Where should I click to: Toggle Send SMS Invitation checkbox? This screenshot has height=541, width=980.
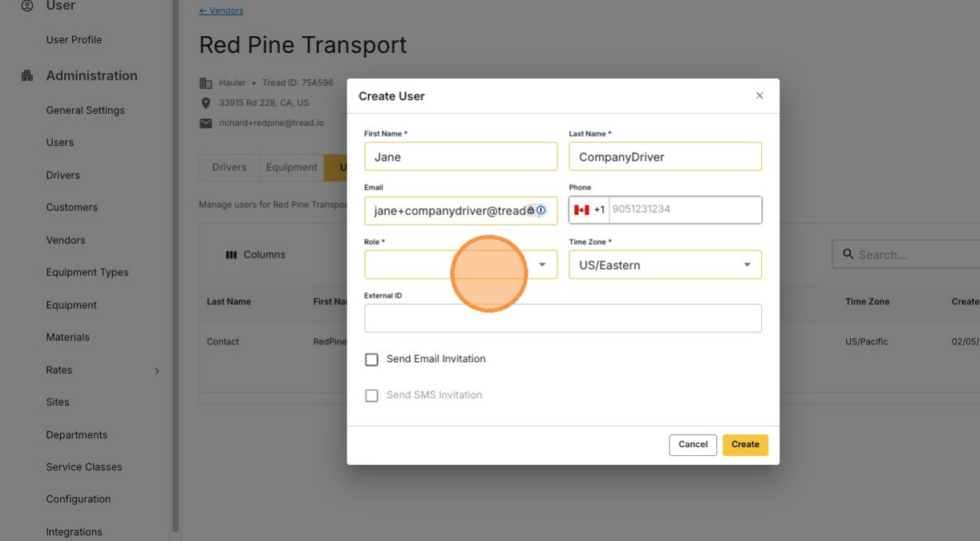click(x=371, y=396)
